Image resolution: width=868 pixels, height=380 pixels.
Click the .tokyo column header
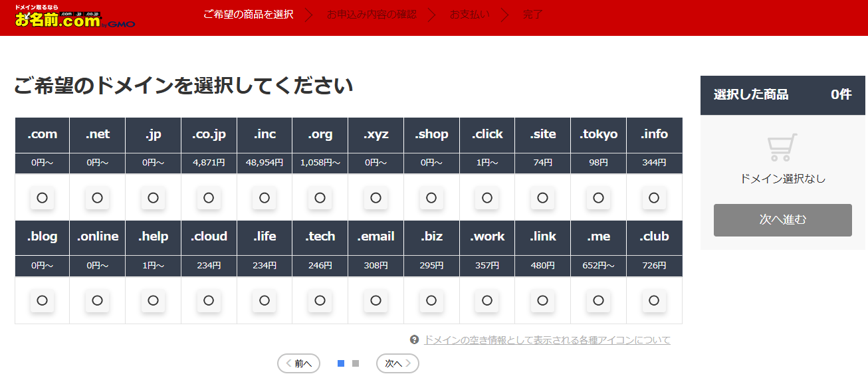[x=598, y=135]
